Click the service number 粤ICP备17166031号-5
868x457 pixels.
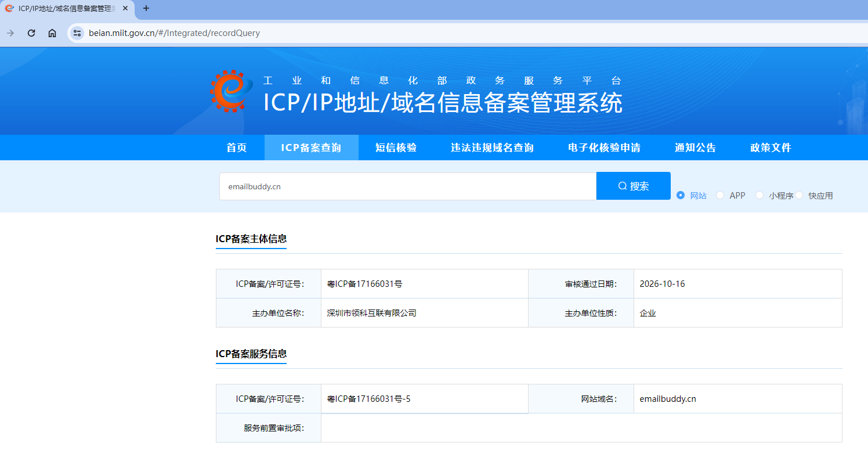369,399
